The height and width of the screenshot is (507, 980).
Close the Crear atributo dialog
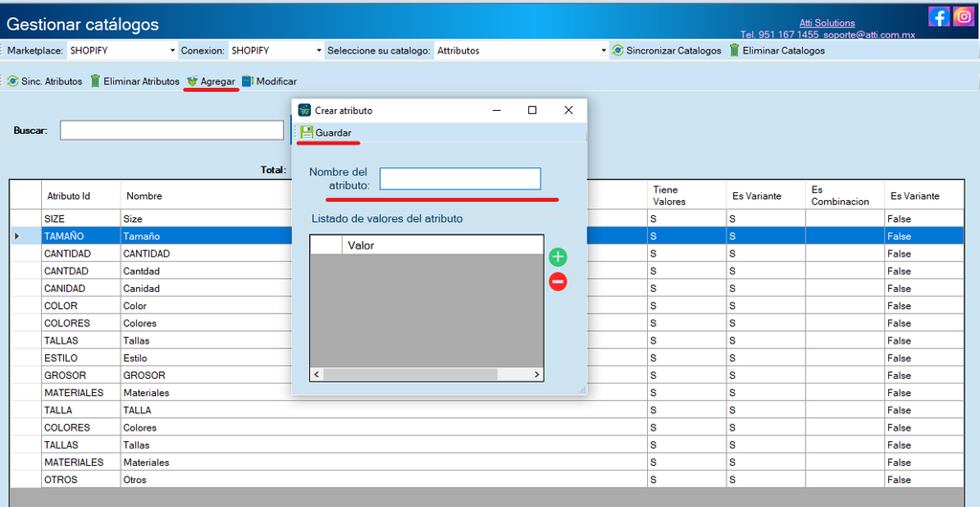coord(568,110)
